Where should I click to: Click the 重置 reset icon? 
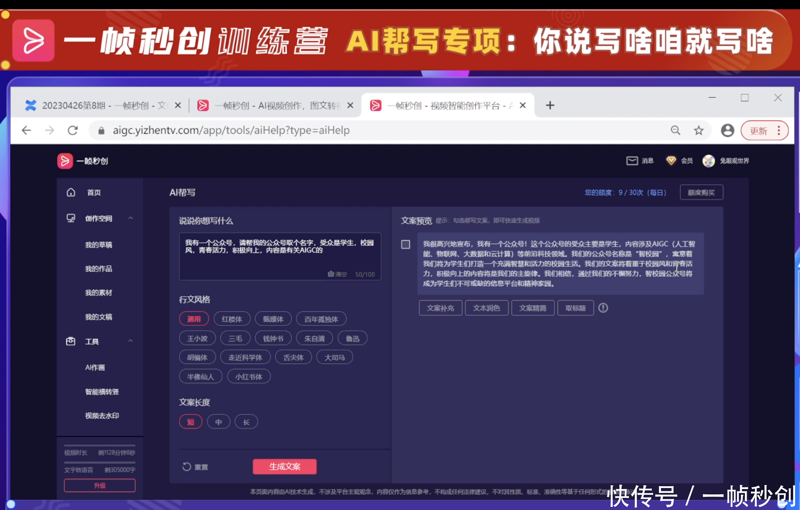tap(187, 467)
